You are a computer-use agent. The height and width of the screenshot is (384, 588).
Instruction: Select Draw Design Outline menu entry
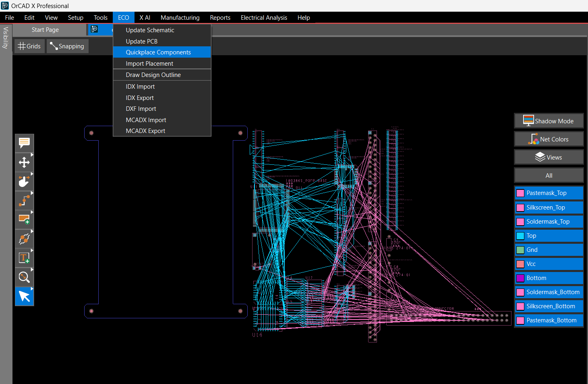click(x=153, y=75)
